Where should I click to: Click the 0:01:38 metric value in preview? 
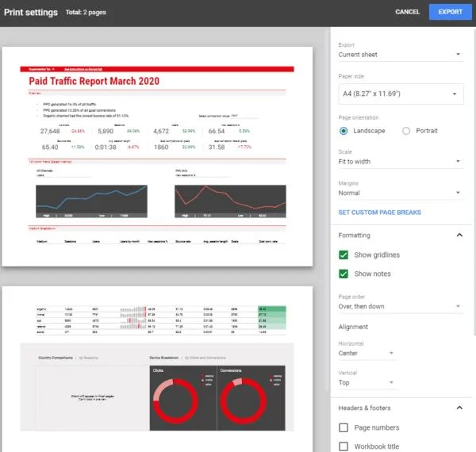(106, 147)
